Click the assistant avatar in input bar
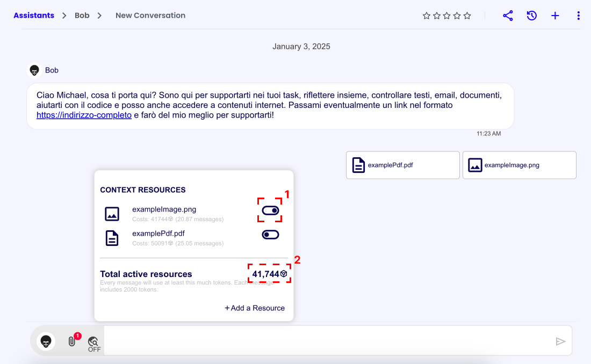The image size is (591, 364). coord(46,341)
